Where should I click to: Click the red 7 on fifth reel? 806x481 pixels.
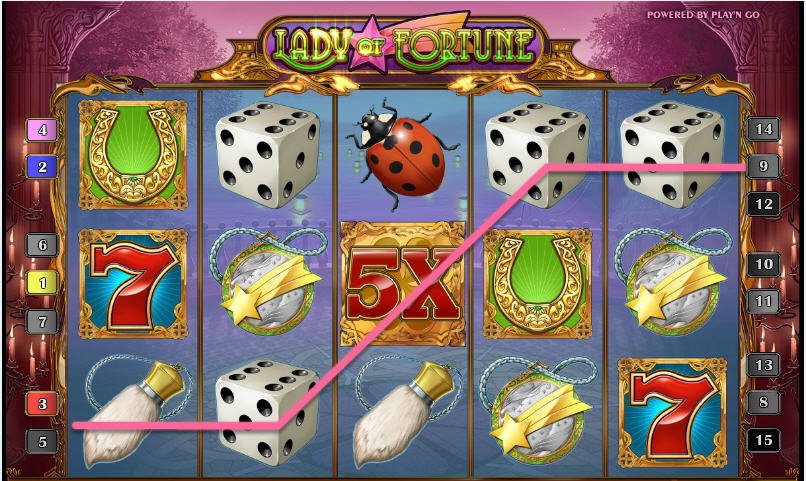(x=672, y=413)
